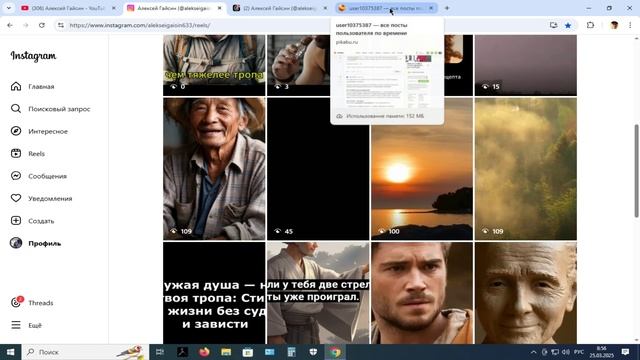Open the old man in hat reel, first card with 109 views
The image size is (640, 360).
214,169
